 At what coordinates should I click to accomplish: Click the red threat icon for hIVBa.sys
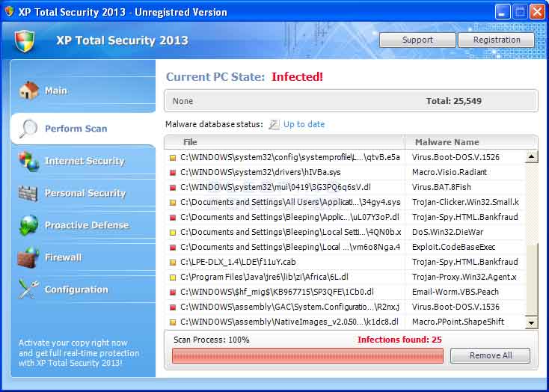pos(172,173)
